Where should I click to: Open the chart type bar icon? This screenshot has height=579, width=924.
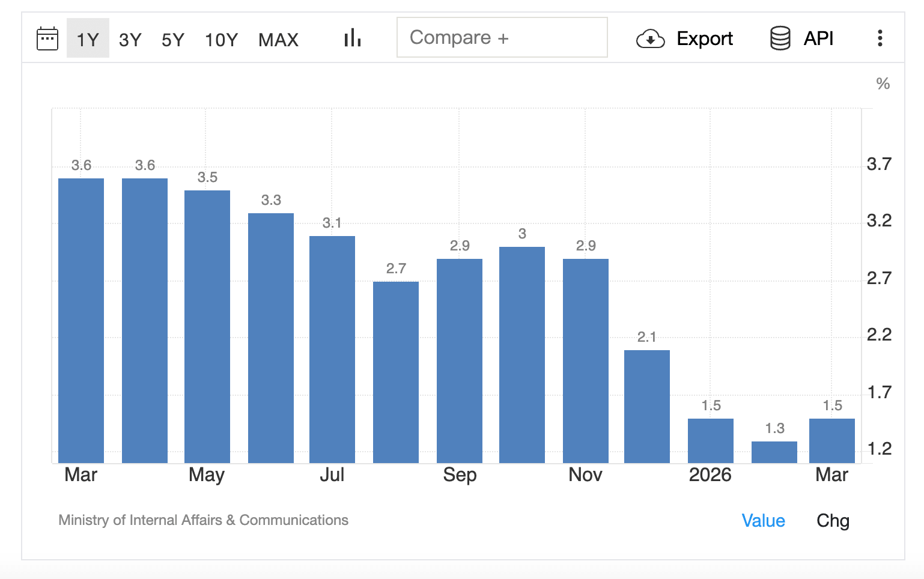click(x=353, y=38)
